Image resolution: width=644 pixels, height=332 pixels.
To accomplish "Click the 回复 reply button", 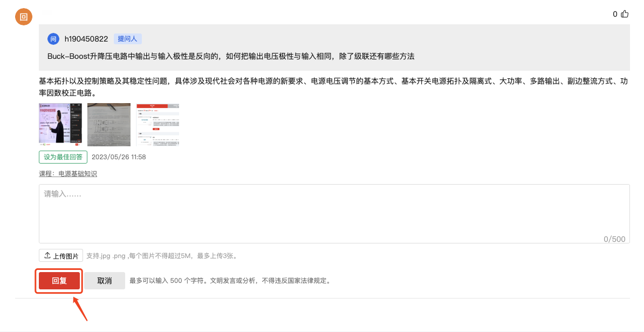I will click(x=59, y=281).
